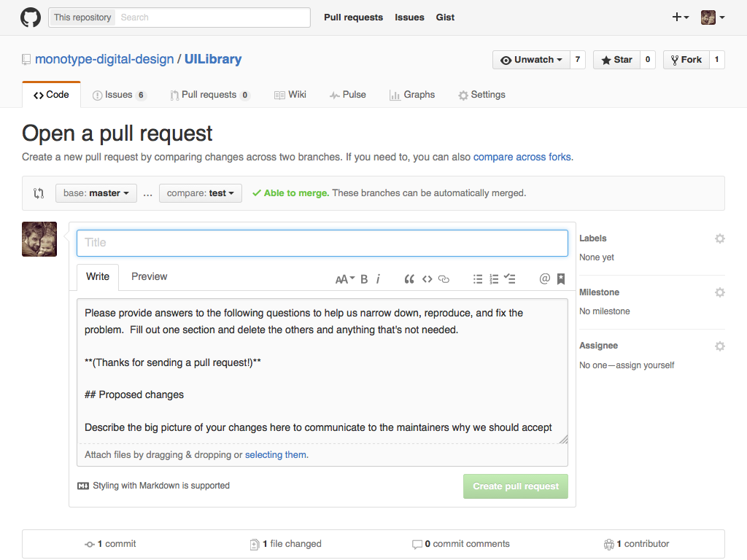Insert a blockquote with quote icon

(x=409, y=279)
